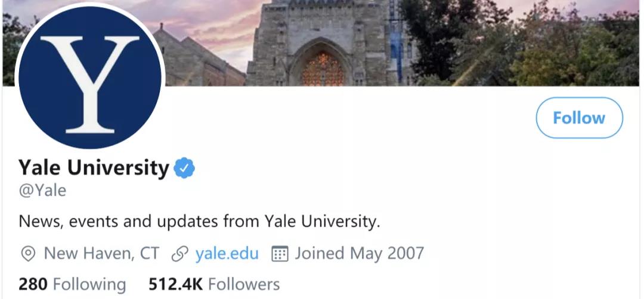Screen dimensions: 644x299
Task: Click the @Yale handle text
Action: pyautogui.click(x=43, y=191)
